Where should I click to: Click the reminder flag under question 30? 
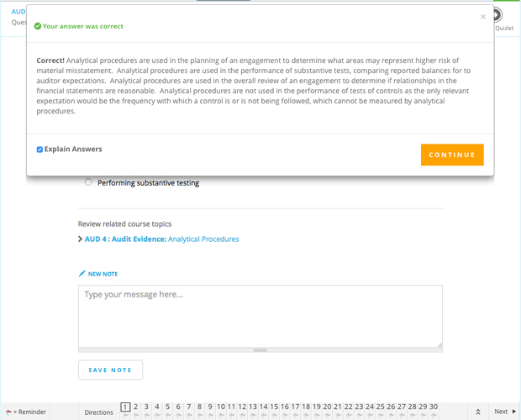(434, 416)
